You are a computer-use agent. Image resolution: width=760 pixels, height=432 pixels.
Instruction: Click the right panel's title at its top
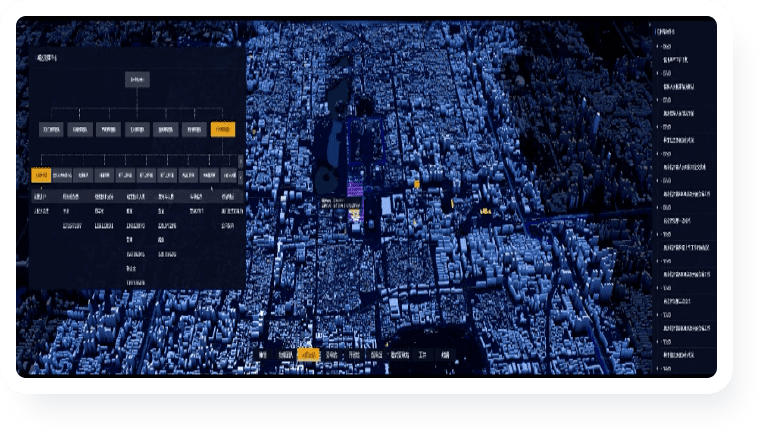pos(665,32)
